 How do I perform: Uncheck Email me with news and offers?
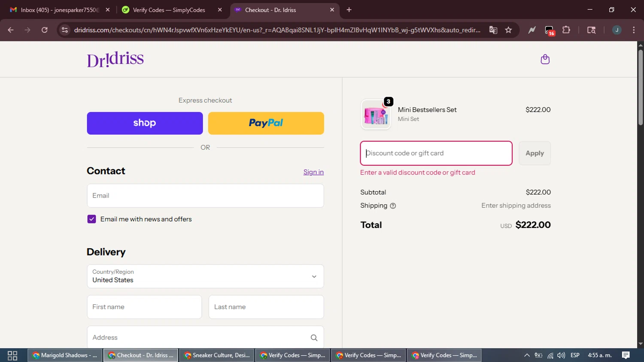click(x=91, y=219)
